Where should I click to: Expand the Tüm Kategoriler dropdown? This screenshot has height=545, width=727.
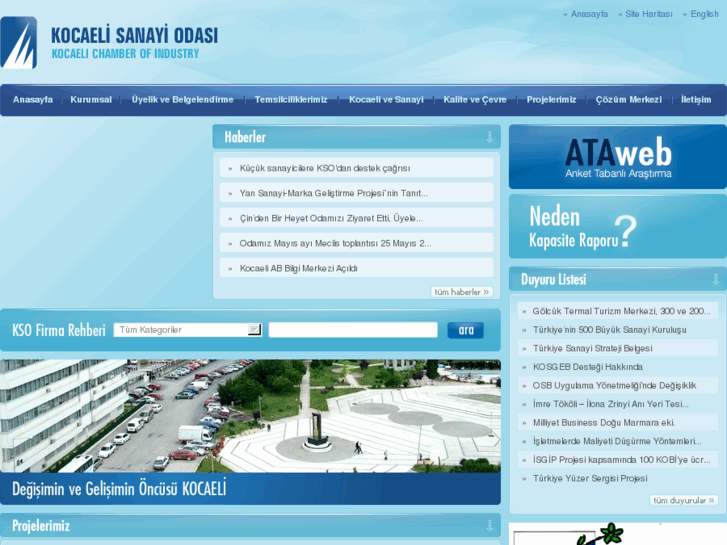click(187, 330)
